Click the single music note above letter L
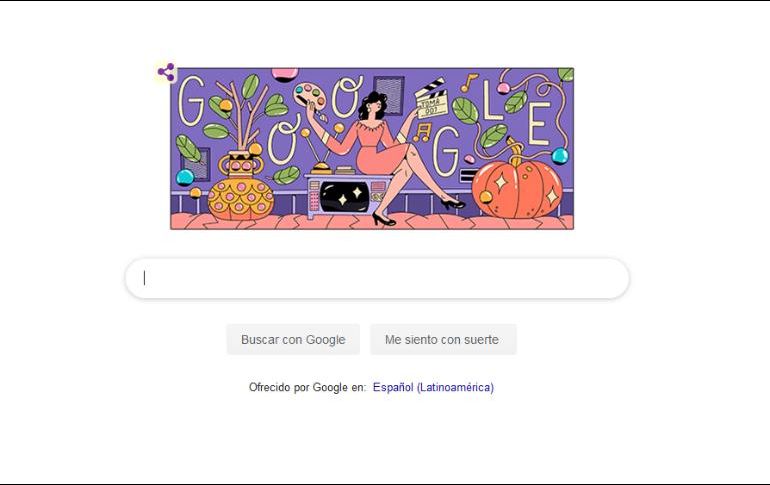770x485 pixels. [468, 83]
